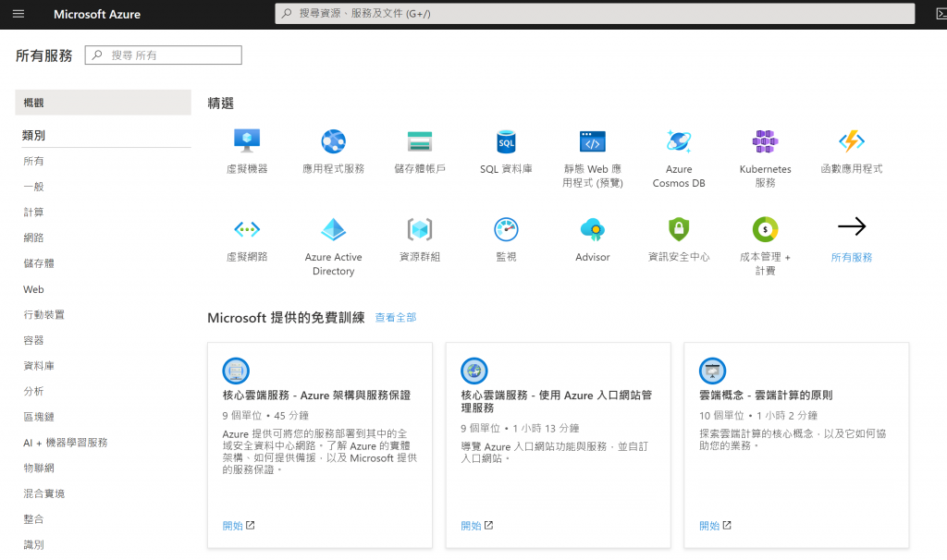The width and height of the screenshot is (947, 560).
Task: Select 資料庫 category
Action: (x=39, y=366)
